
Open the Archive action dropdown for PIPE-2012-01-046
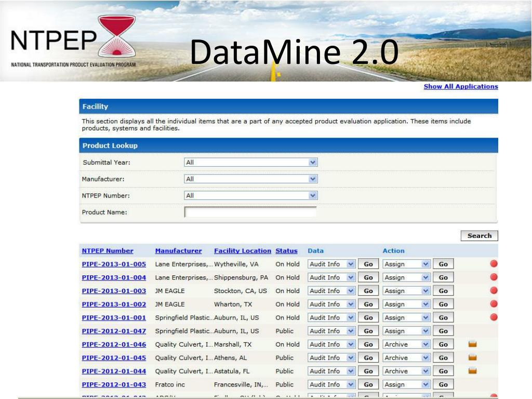click(406, 344)
